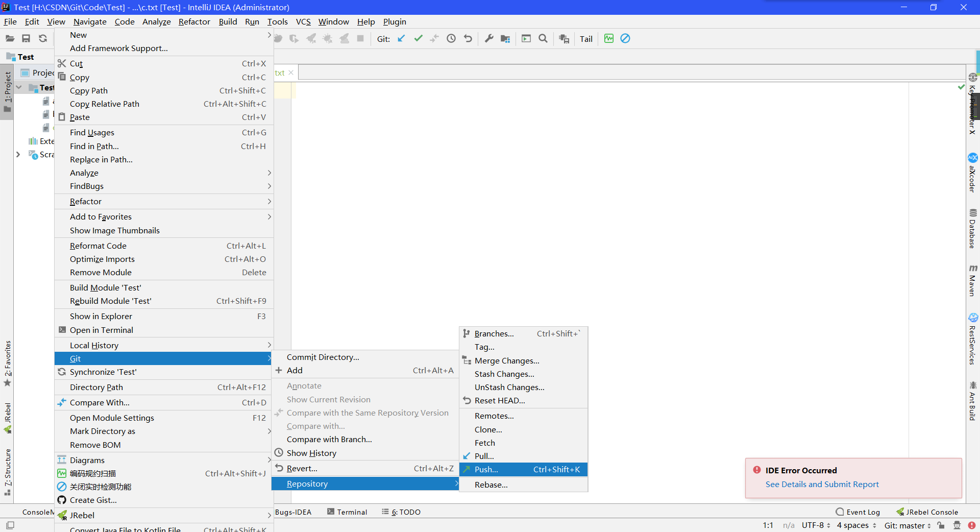The height and width of the screenshot is (532, 980).
Task: Select Pull... in Repository submenu
Action: coord(523,456)
